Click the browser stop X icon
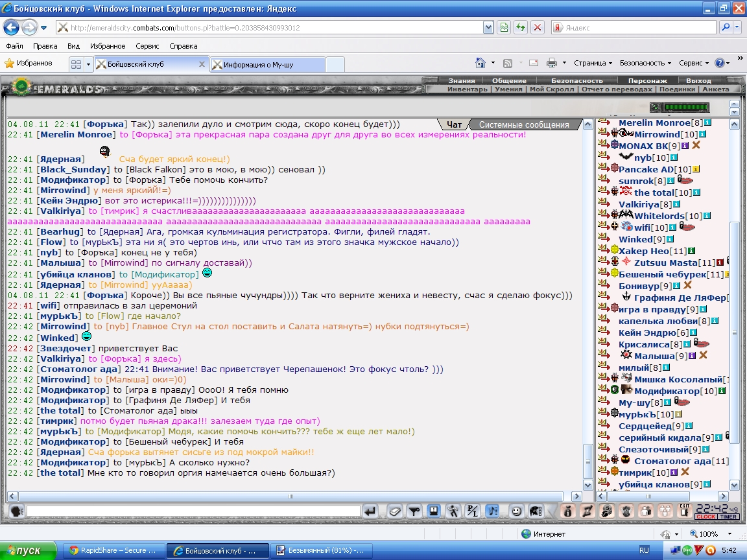This screenshot has width=747, height=560. [538, 28]
